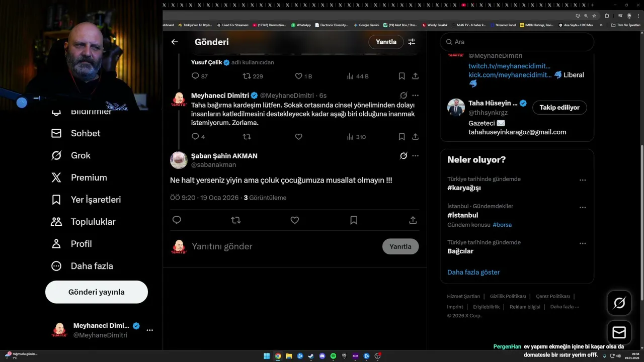Like Şaban Şahin AKMAN's post
644x362 pixels.
295,220
